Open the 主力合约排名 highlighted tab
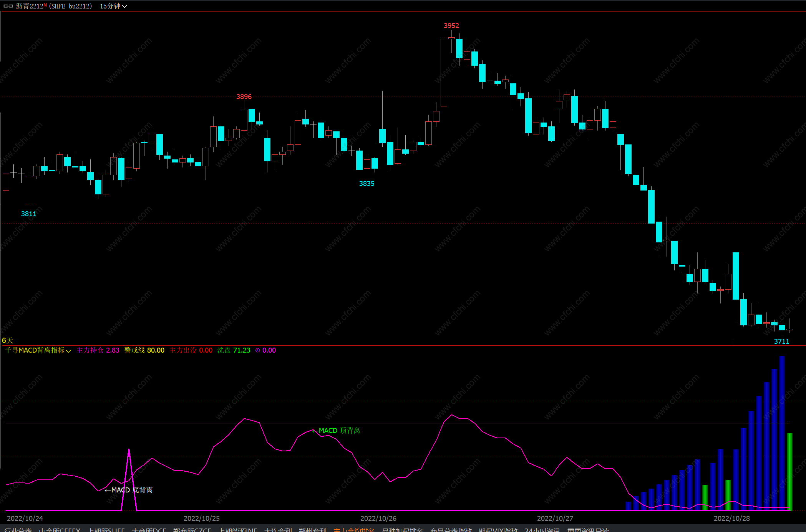The image size is (806, 532). click(x=354, y=530)
